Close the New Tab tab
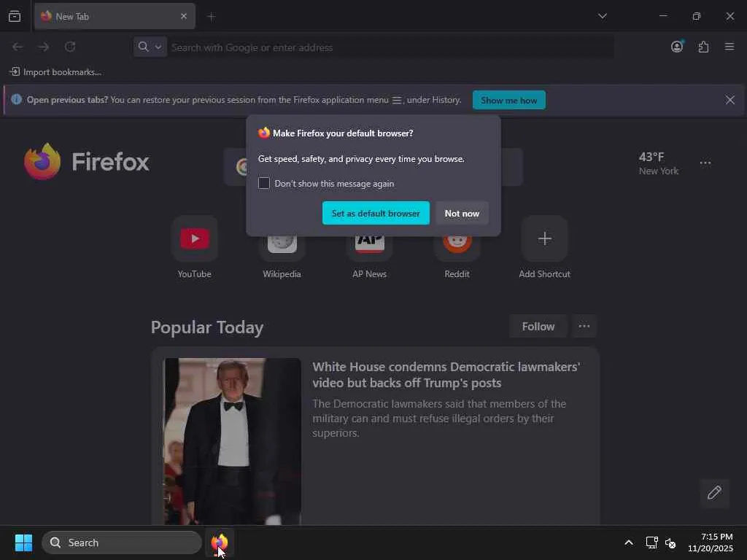The image size is (747, 560). point(183,16)
